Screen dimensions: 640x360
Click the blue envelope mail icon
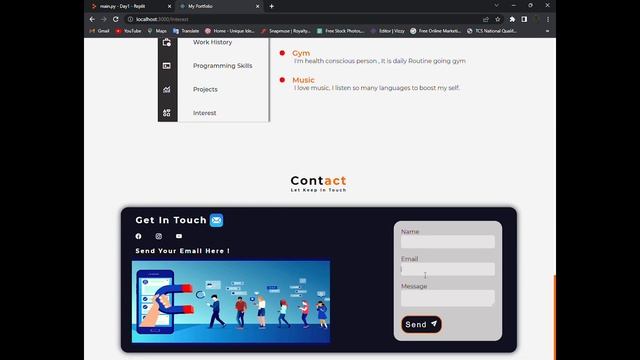(x=216, y=220)
